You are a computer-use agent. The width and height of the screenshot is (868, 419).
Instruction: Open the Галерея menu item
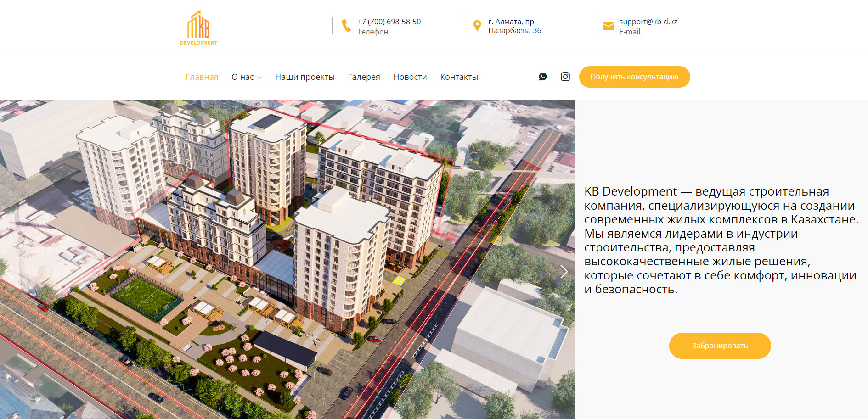tap(364, 77)
